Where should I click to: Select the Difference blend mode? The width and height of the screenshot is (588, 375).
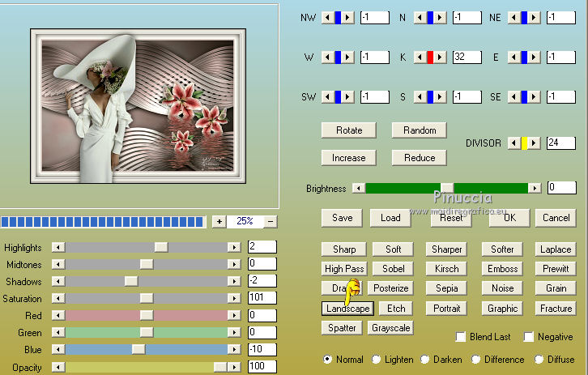pos(476,360)
